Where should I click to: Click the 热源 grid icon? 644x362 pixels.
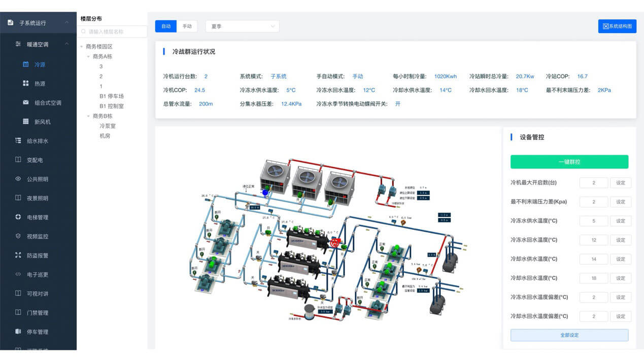(26, 83)
